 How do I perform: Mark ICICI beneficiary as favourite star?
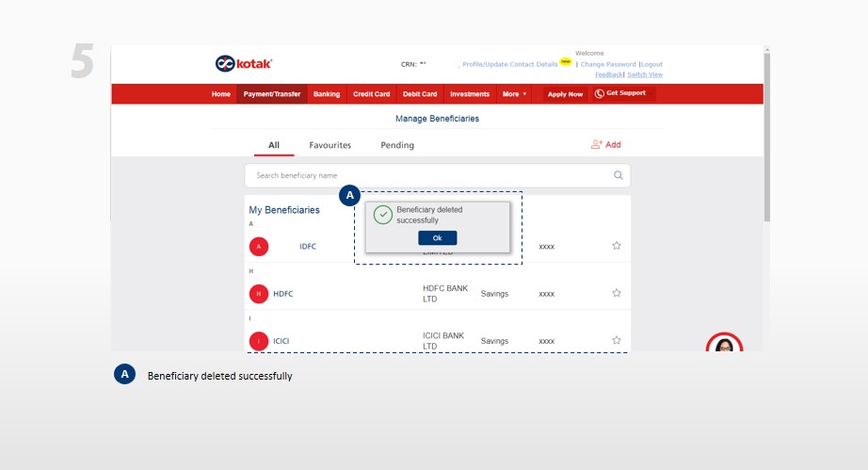point(616,340)
